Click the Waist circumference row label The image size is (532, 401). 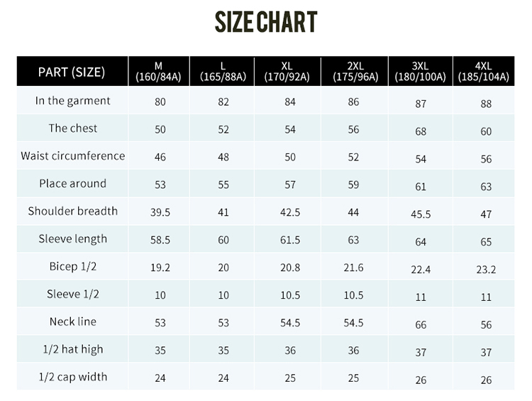pyautogui.click(x=73, y=156)
